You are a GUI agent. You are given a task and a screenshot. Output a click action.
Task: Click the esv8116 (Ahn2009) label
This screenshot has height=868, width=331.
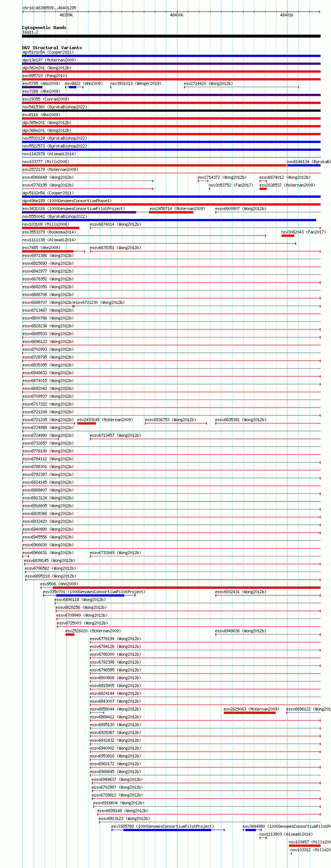tap(41, 115)
